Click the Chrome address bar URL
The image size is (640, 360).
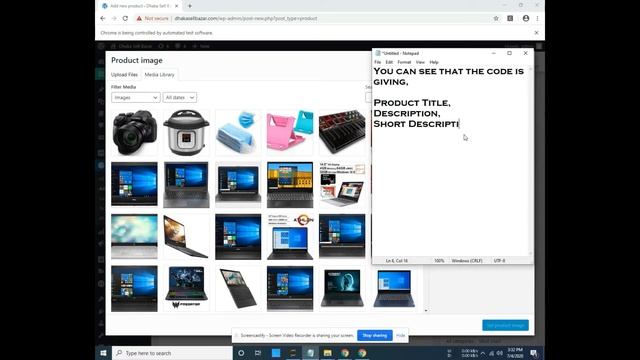click(x=246, y=18)
